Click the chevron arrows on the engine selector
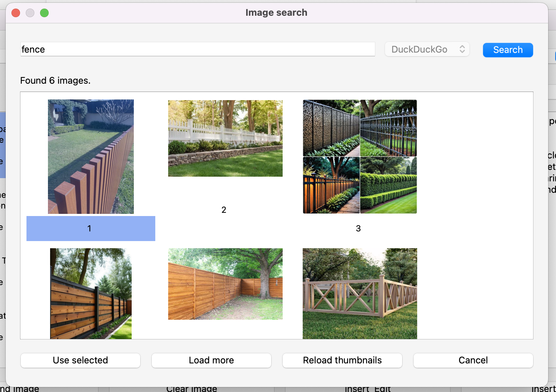This screenshot has width=556, height=392. click(x=462, y=49)
